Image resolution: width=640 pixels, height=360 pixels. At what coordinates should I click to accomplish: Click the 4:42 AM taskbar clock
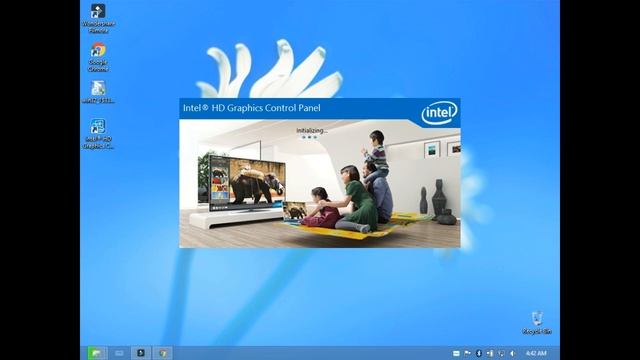click(536, 353)
